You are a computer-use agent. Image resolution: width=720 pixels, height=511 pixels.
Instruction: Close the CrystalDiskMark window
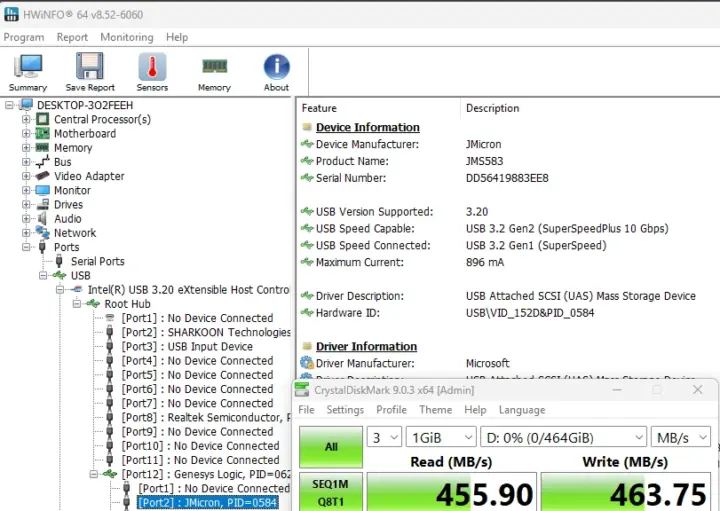[x=698, y=390]
